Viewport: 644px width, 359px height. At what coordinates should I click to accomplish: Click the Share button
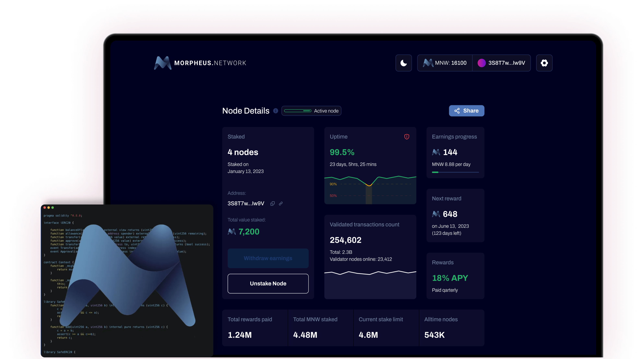467,111
